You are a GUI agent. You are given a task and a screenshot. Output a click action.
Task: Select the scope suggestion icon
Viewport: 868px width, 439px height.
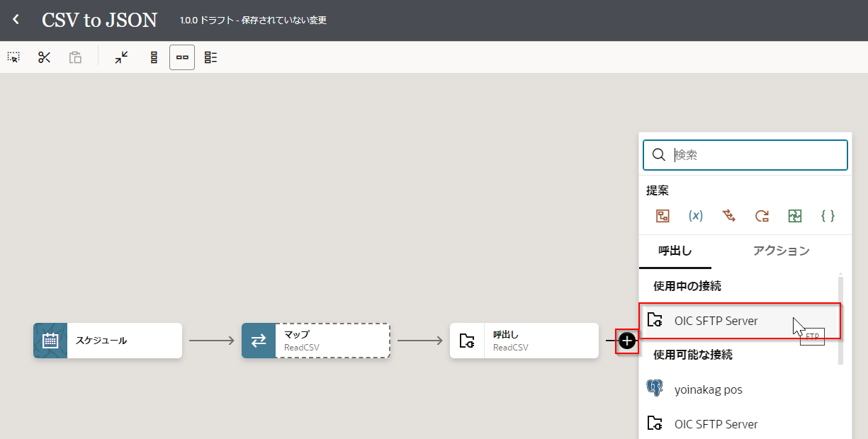click(663, 216)
